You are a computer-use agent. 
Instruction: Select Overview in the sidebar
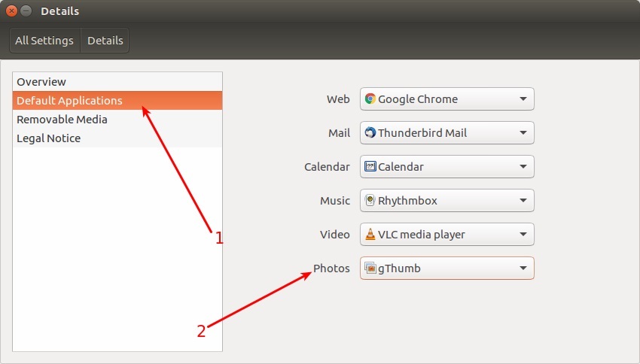tap(41, 81)
